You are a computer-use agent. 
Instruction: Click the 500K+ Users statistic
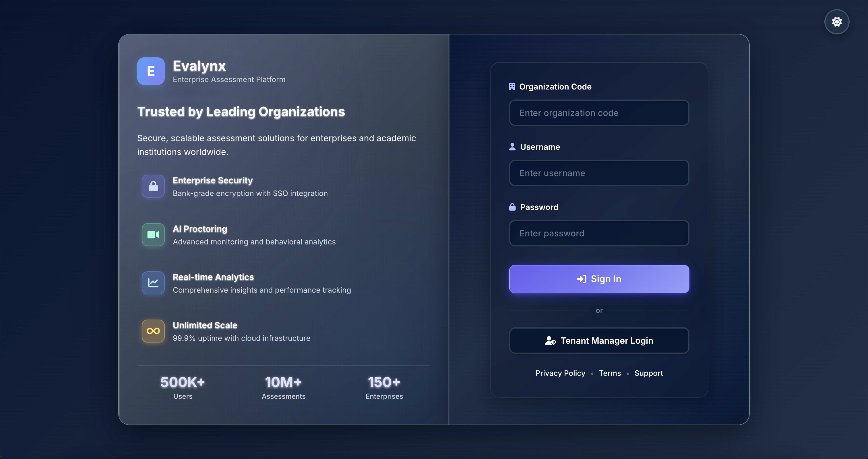click(183, 387)
